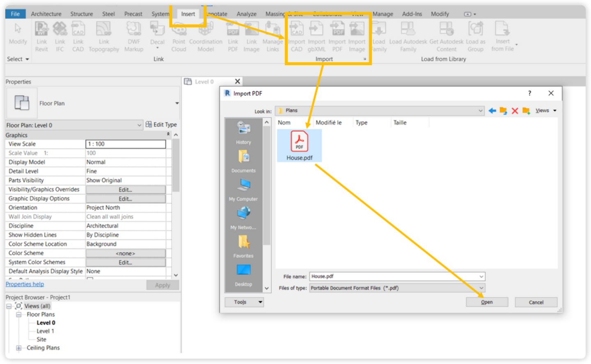Select the Point Cloud tool

click(x=179, y=37)
